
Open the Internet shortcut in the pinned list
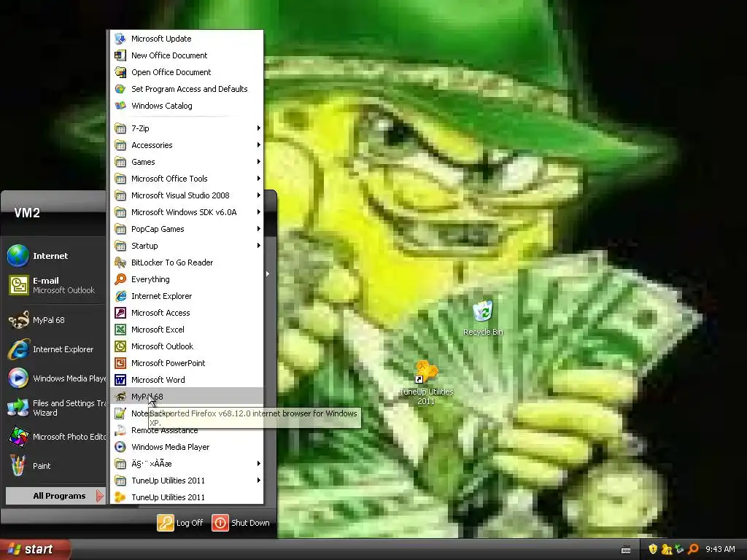55,256
